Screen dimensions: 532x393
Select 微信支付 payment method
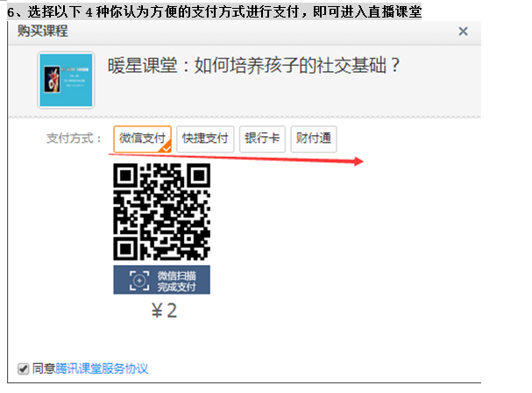click(142, 139)
